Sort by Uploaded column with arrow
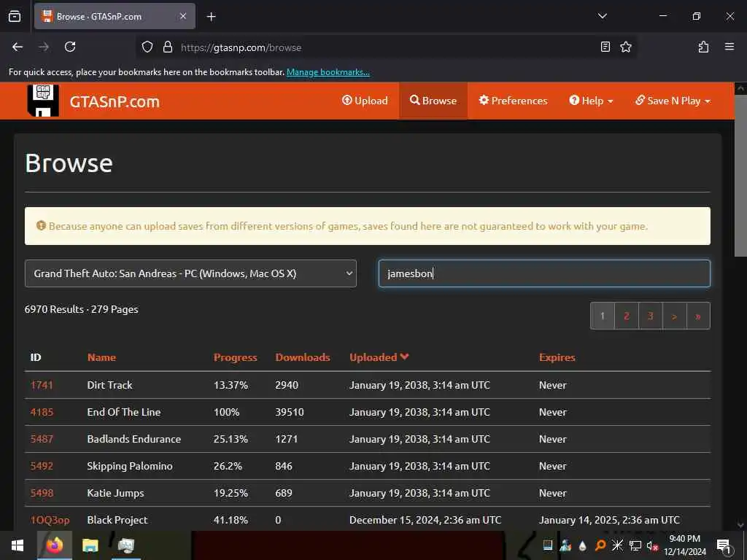The height and width of the screenshot is (560, 747). tap(379, 357)
